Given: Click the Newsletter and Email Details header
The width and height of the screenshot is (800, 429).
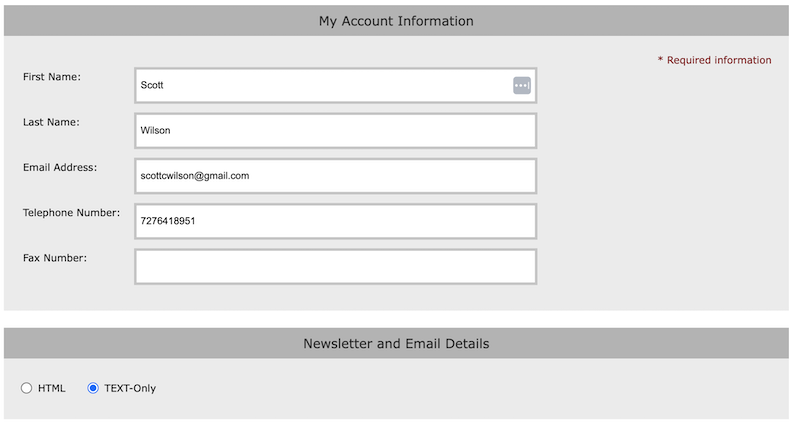Looking at the screenshot, I should [x=396, y=344].
